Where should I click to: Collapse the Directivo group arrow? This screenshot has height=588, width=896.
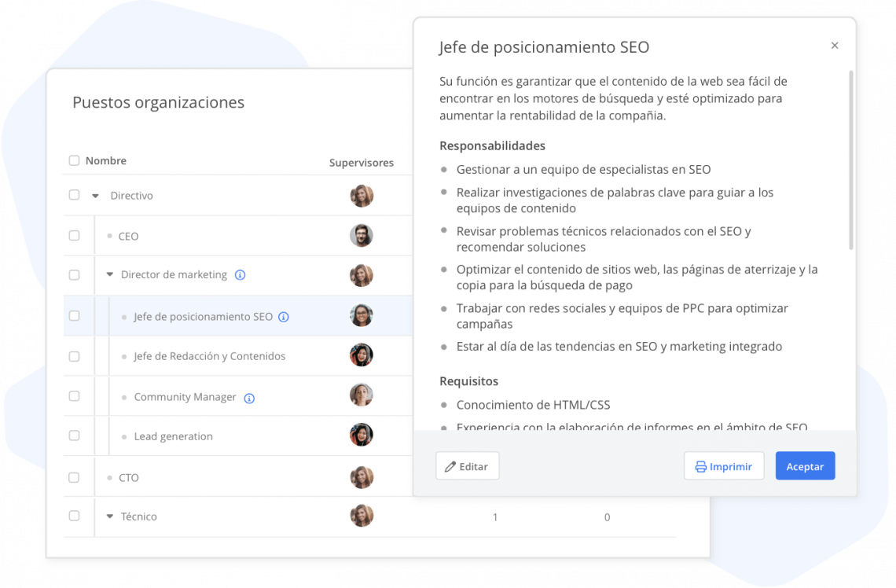(95, 196)
